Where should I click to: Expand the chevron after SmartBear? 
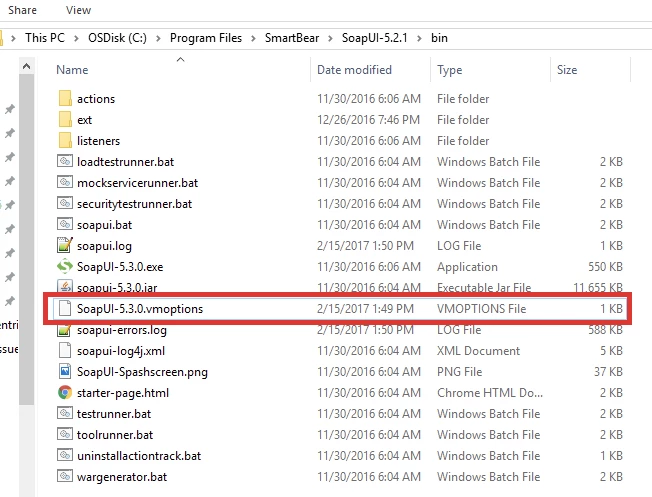coord(330,38)
